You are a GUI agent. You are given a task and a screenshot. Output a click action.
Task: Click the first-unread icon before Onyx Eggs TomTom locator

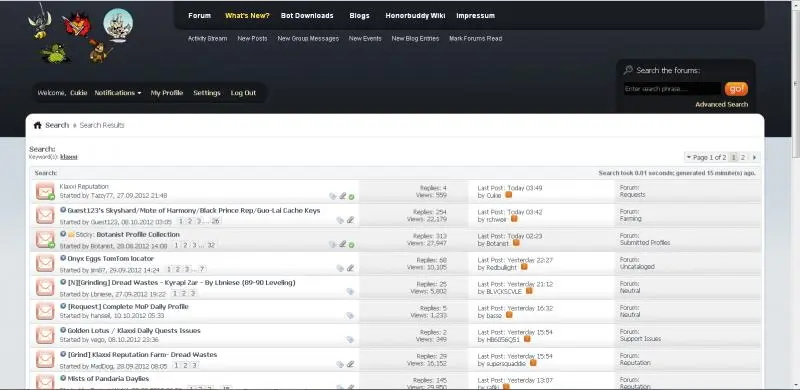63,258
